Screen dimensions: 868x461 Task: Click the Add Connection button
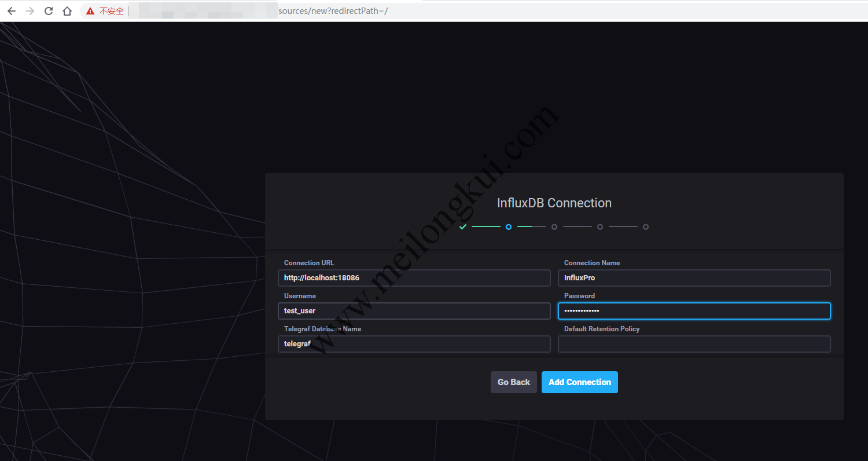pos(580,382)
